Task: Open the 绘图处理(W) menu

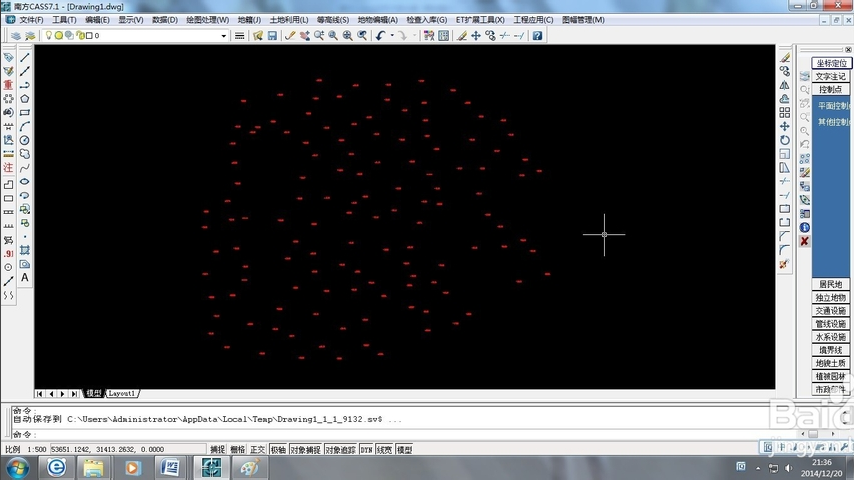Action: click(x=208, y=20)
